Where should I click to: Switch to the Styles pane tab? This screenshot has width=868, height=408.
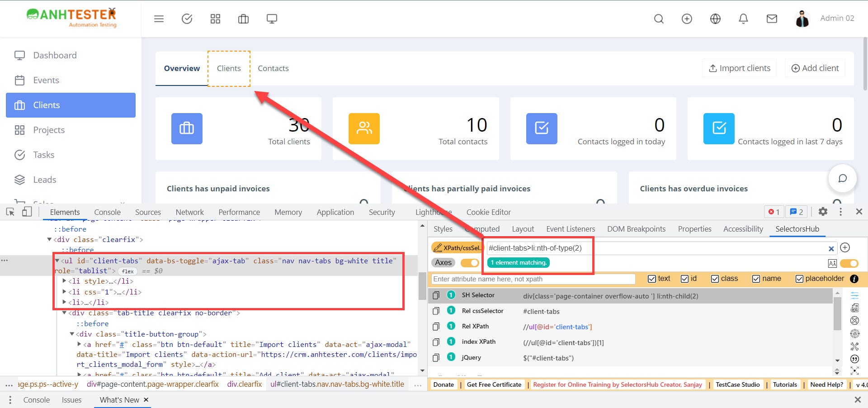443,229
